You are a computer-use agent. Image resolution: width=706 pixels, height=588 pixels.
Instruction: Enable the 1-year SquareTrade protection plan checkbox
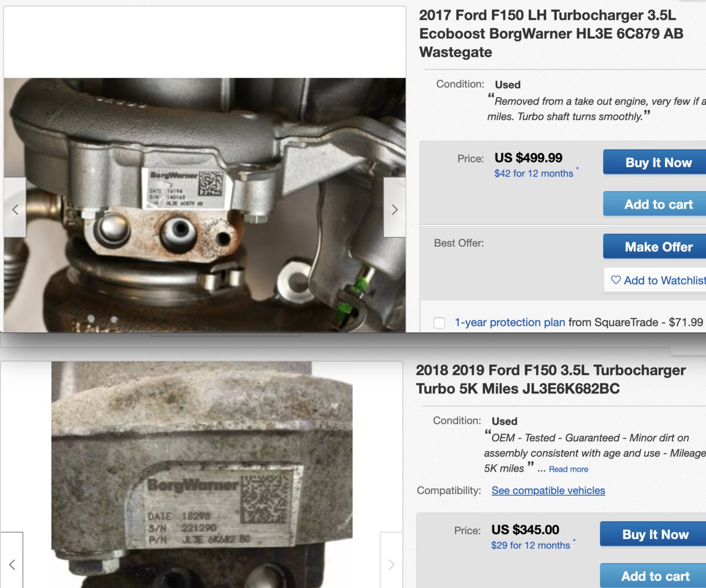[439, 322]
